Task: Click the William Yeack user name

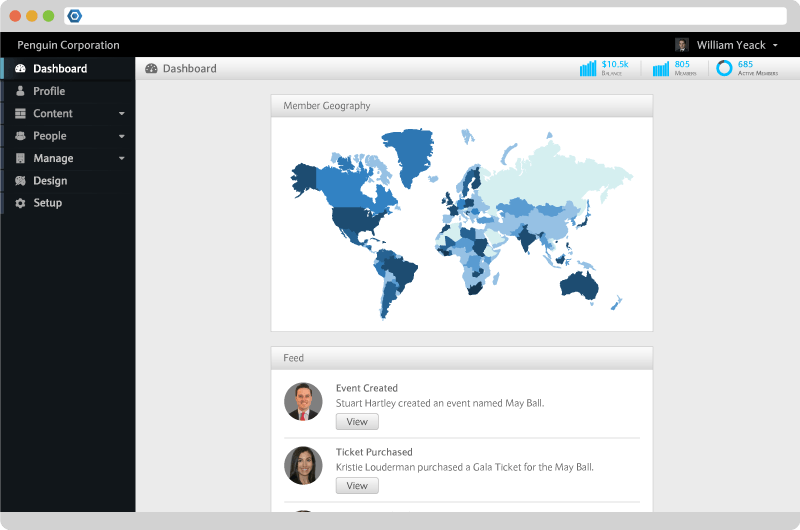Action: pyautogui.click(x=731, y=45)
